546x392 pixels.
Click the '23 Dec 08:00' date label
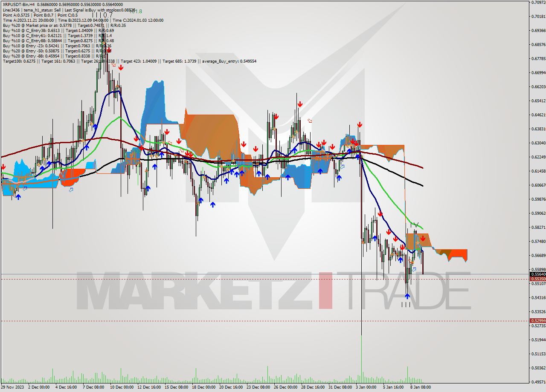(258, 387)
